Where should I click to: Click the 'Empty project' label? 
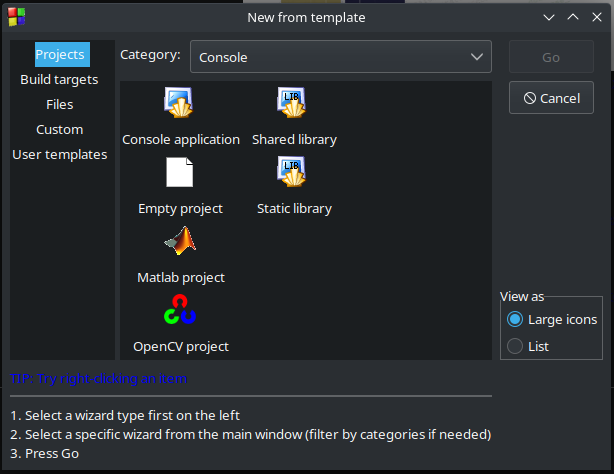click(x=181, y=208)
